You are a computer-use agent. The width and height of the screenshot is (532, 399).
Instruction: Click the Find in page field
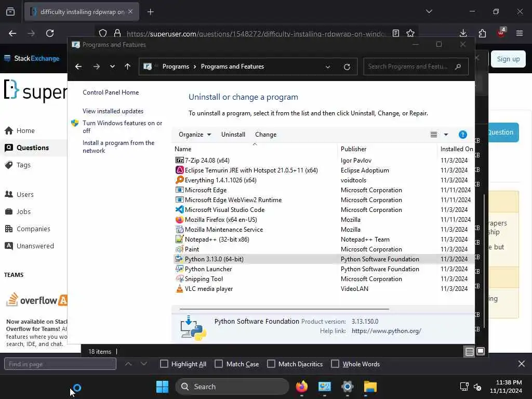click(60, 364)
